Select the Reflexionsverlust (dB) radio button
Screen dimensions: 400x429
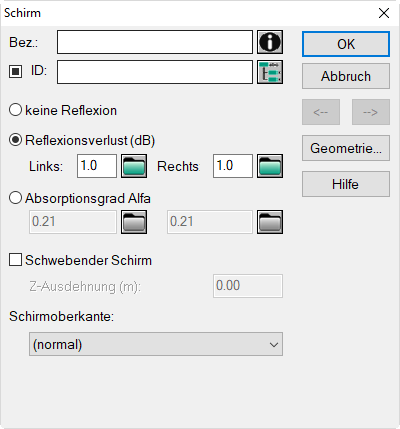15,140
